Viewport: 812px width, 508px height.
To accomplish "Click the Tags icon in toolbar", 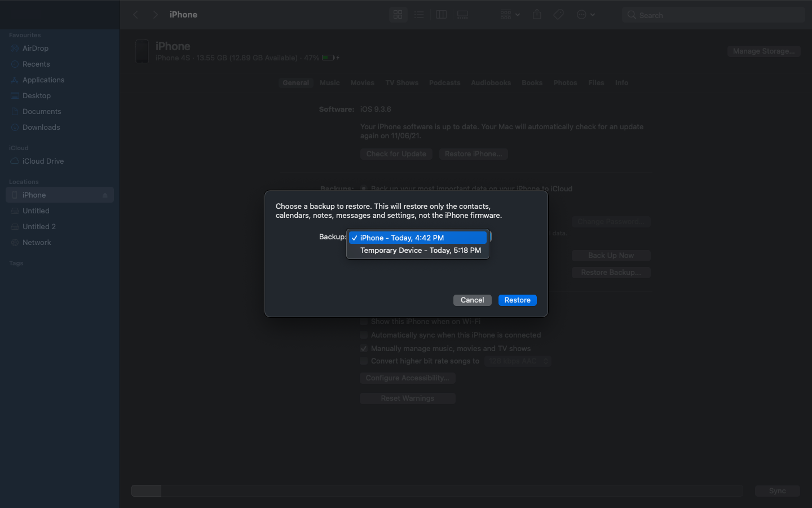I will pos(558,15).
